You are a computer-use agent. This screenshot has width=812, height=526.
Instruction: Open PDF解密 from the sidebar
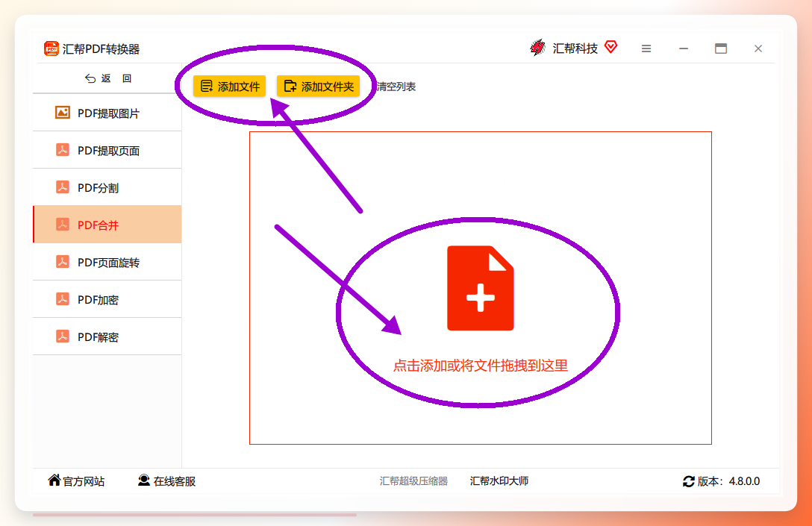pos(107,336)
